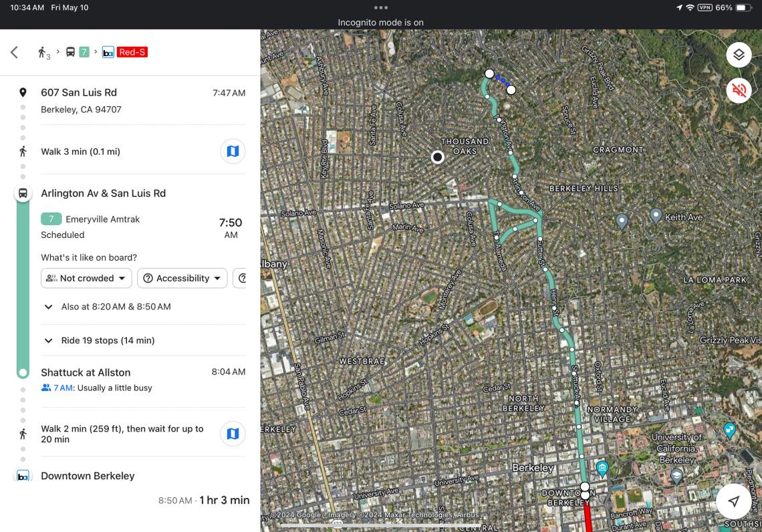Tap the Emeryville Amtrak destination text
Viewport: 762px width, 532px height.
[102, 219]
